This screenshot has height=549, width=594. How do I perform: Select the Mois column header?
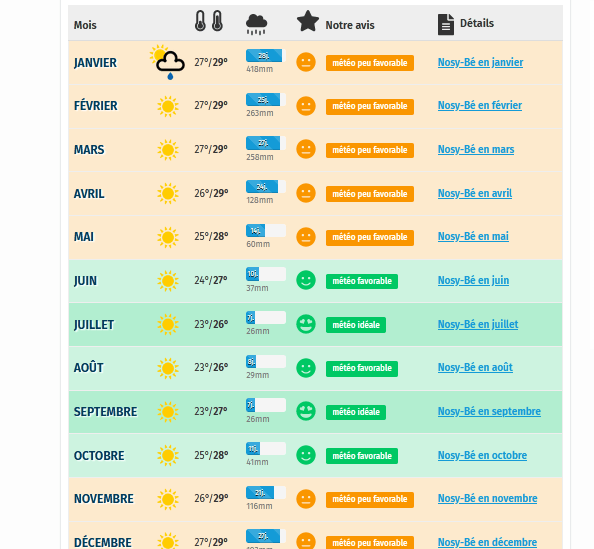coord(85,25)
